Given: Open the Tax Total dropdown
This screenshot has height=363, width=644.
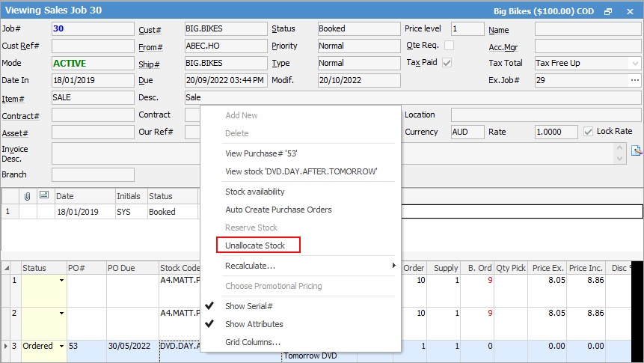Looking at the screenshot, I should point(635,64).
